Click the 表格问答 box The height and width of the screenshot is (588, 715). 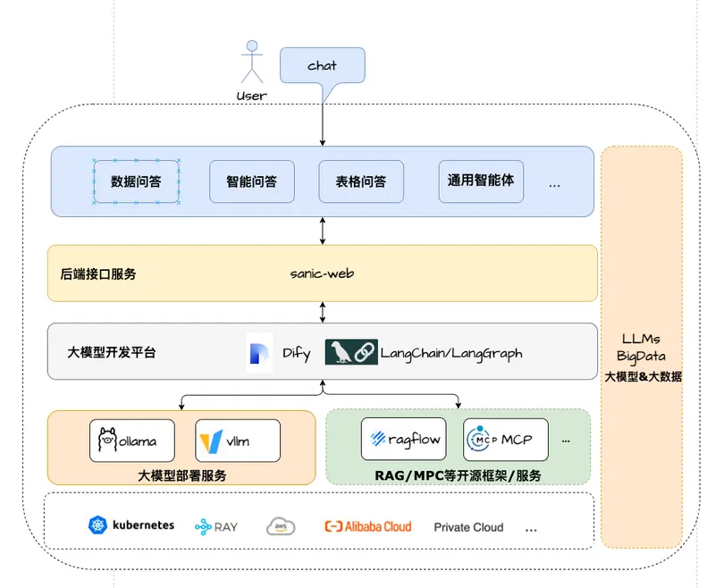point(361,181)
